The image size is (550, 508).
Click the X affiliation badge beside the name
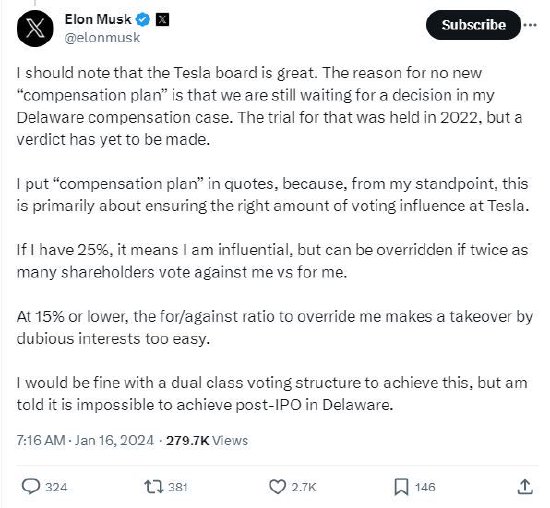click(162, 19)
